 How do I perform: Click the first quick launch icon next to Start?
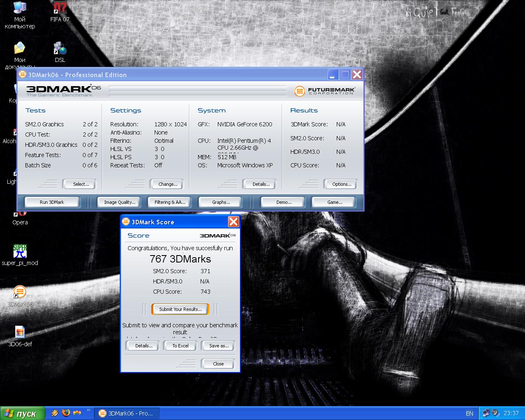tap(55, 413)
